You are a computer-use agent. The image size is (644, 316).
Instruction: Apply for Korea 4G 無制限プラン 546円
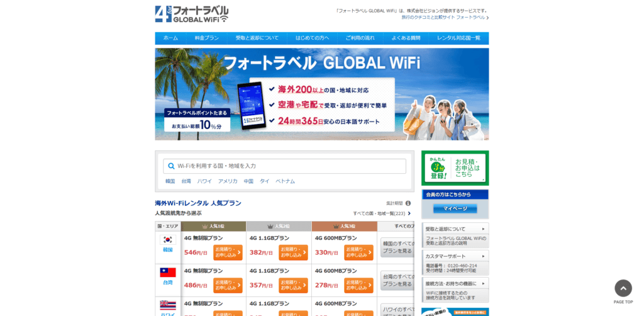click(x=228, y=252)
